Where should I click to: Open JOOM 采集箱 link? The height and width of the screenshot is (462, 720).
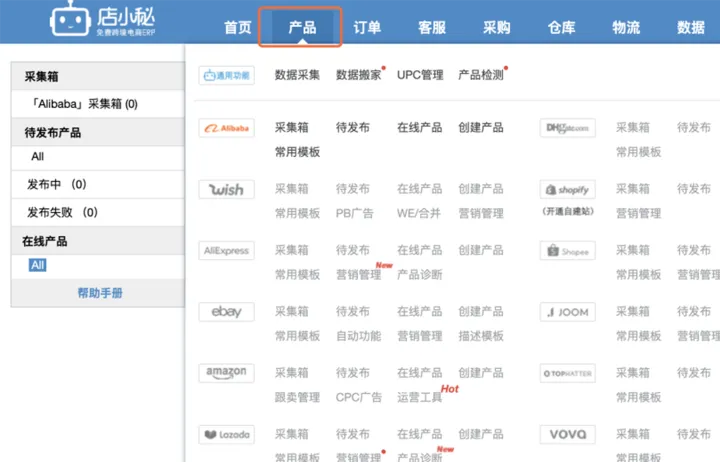(633, 311)
